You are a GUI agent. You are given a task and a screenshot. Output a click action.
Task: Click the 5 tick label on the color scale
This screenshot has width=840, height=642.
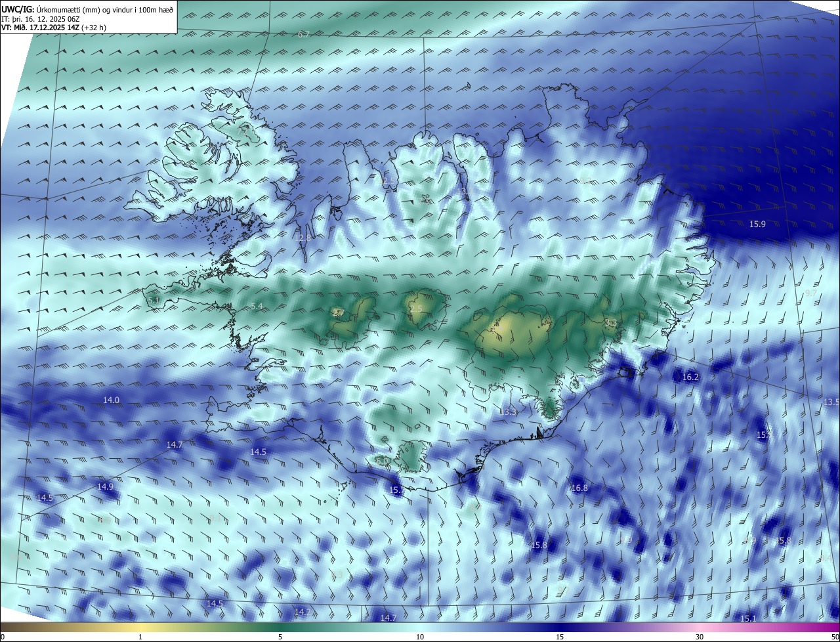(x=280, y=637)
